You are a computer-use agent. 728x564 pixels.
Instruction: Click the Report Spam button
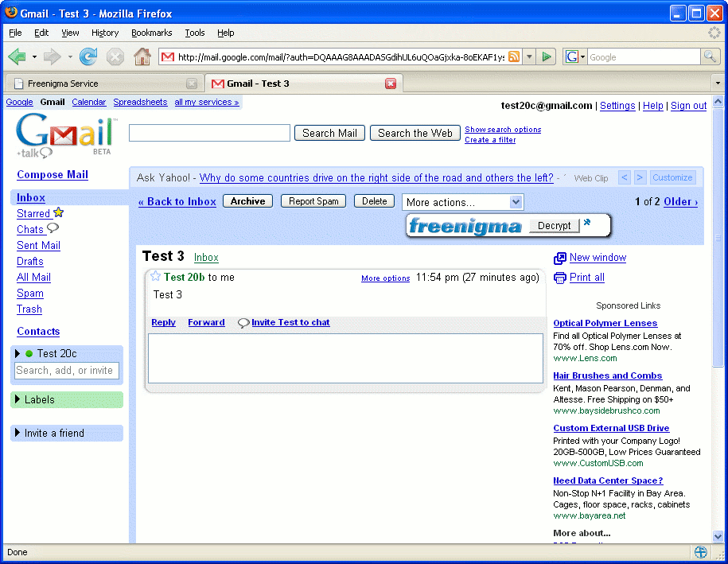pos(313,201)
